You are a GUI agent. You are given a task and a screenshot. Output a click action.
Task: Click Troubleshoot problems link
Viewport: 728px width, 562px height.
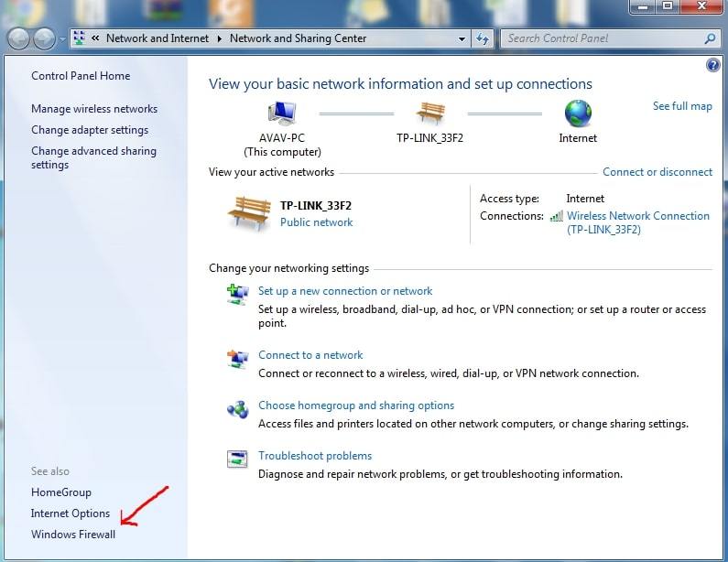pos(315,456)
